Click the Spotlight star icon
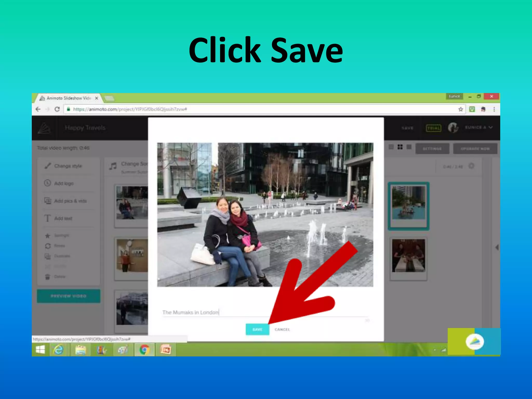 [48, 236]
